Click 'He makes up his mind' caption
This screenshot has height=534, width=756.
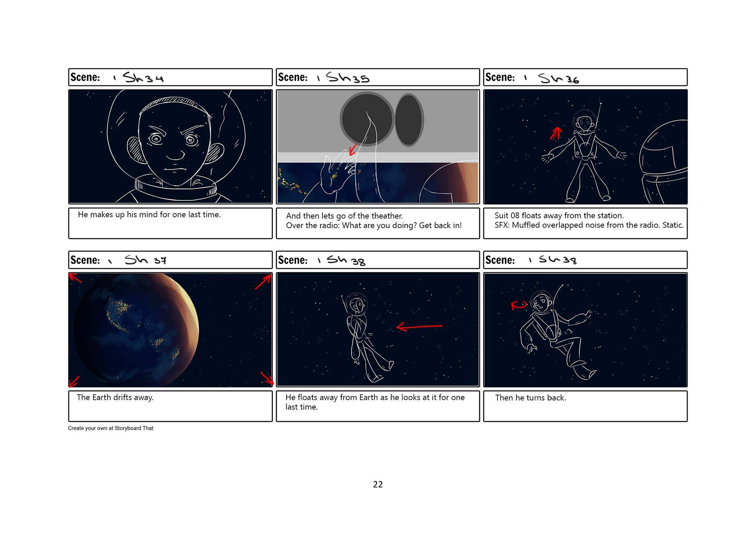[x=149, y=215]
